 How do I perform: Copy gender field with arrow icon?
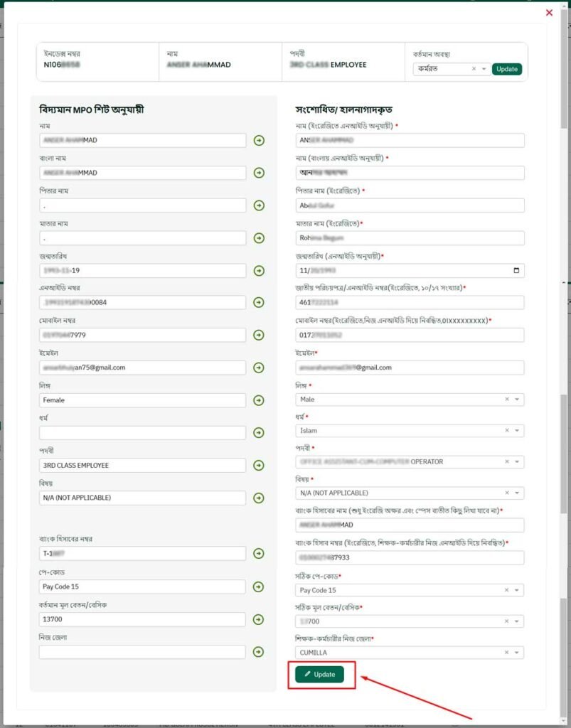[x=259, y=400]
